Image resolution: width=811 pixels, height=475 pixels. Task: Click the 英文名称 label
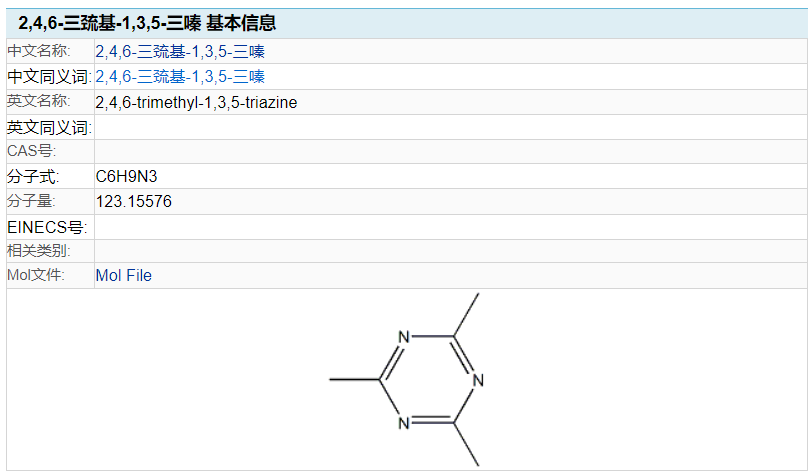(x=39, y=100)
